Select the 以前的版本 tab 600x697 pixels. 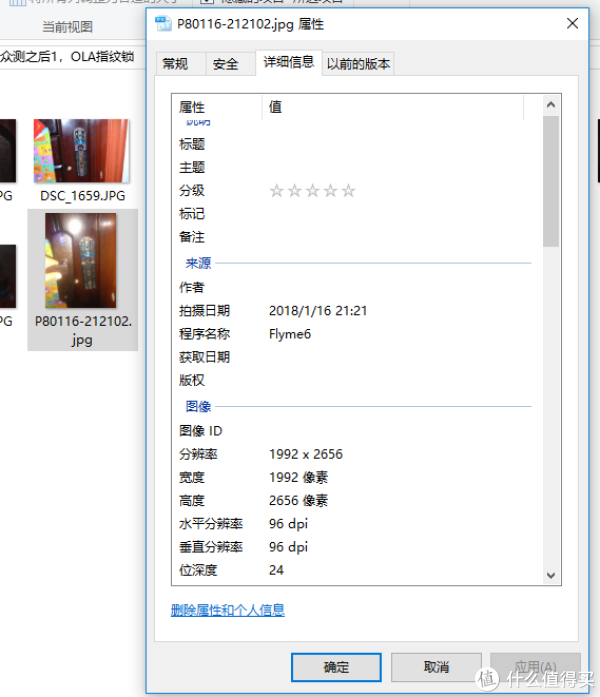(x=359, y=64)
